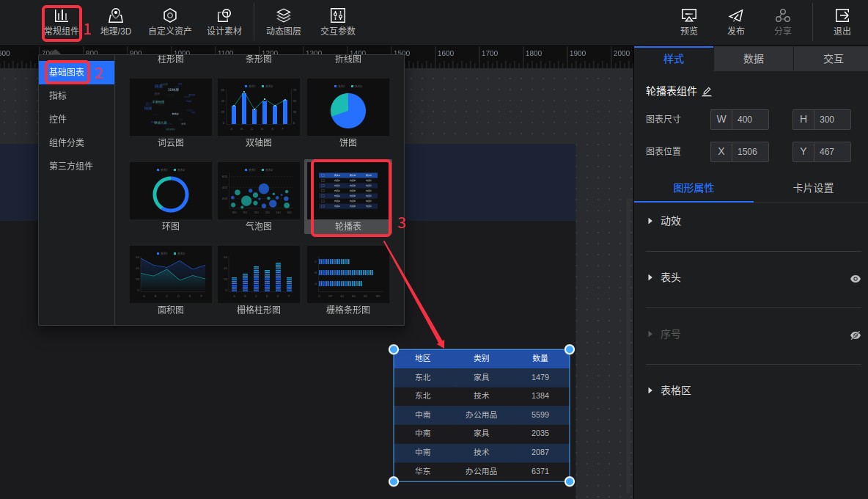Image resolution: width=868 pixels, height=499 pixels.
Task: Rename component via the edit pencil icon
Action: click(x=707, y=92)
